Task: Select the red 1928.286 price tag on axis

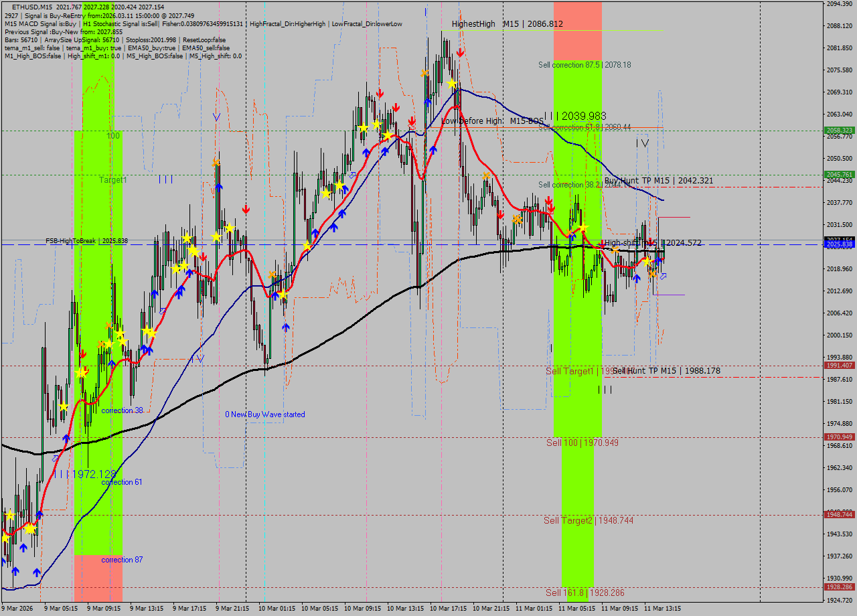Action: click(838, 587)
